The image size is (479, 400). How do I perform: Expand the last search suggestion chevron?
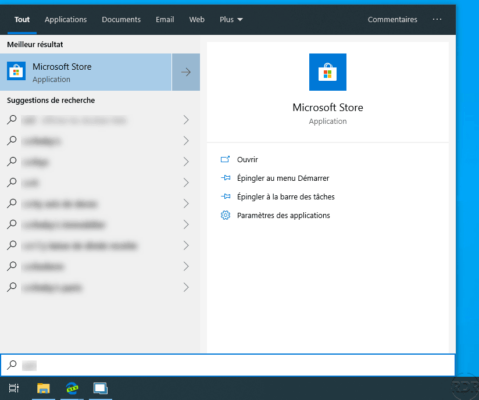pos(186,287)
